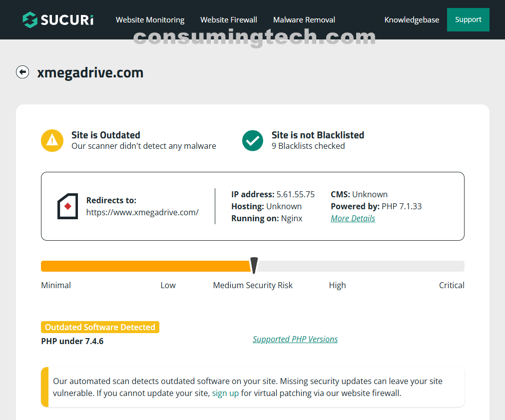Click the sign up link

pos(225,393)
